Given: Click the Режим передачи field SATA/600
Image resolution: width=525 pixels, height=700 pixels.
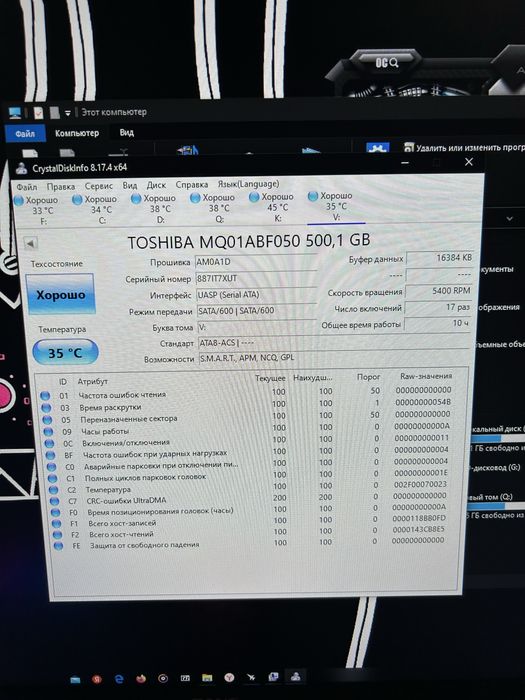Looking at the screenshot, I should pyautogui.click(x=257, y=311).
